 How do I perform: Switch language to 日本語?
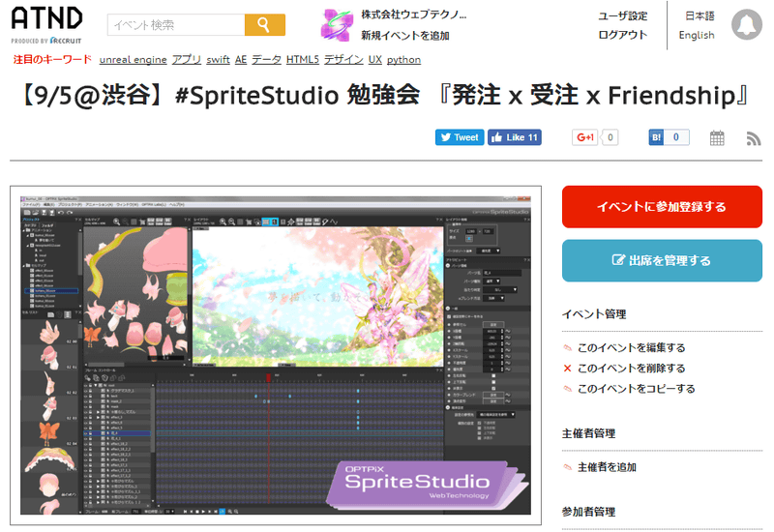point(700,15)
